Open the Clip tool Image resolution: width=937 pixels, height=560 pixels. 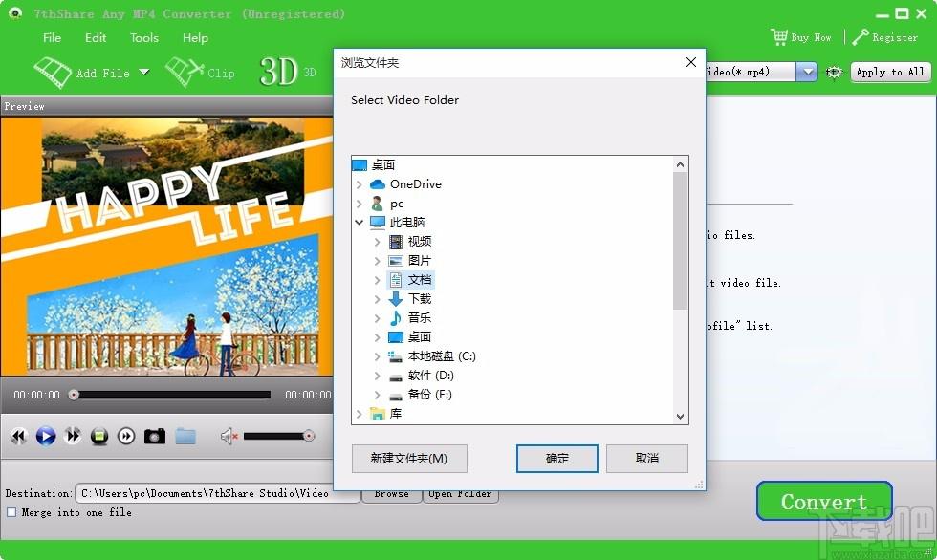(200, 73)
